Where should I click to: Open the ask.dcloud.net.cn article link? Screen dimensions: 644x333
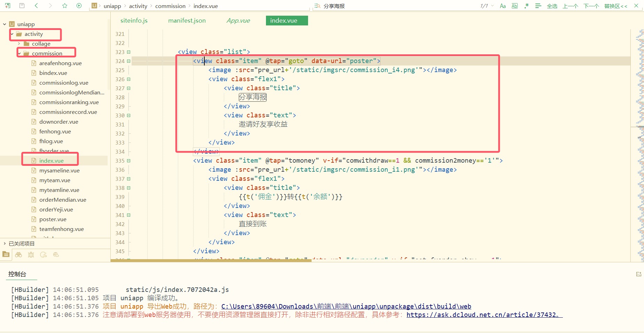pyautogui.click(x=484, y=315)
